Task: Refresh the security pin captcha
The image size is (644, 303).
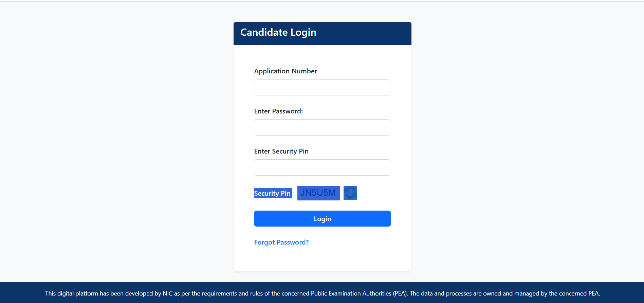Action: pos(350,193)
